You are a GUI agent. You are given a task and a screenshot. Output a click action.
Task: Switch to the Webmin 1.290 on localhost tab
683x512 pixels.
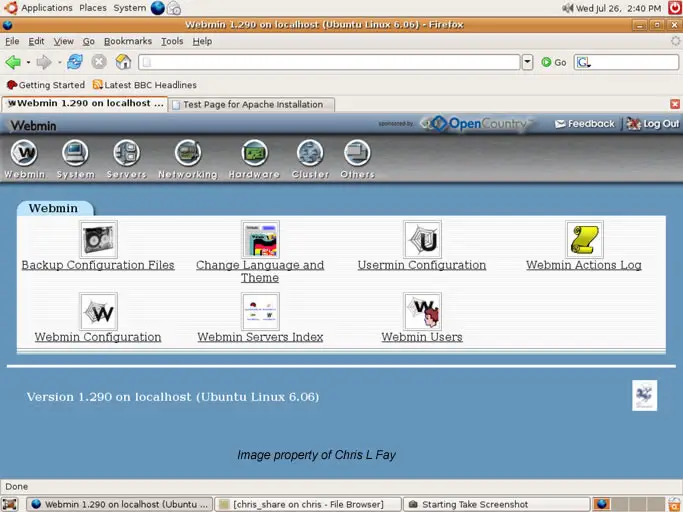click(x=85, y=104)
